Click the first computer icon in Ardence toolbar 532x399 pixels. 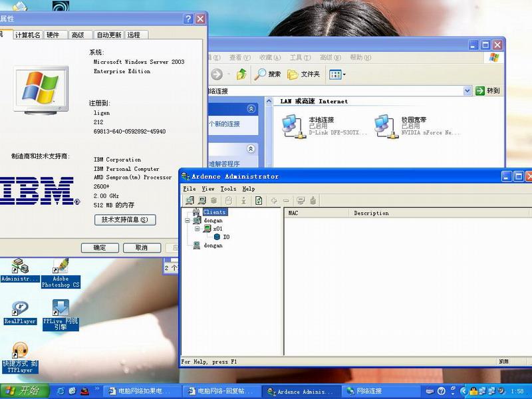(x=190, y=200)
